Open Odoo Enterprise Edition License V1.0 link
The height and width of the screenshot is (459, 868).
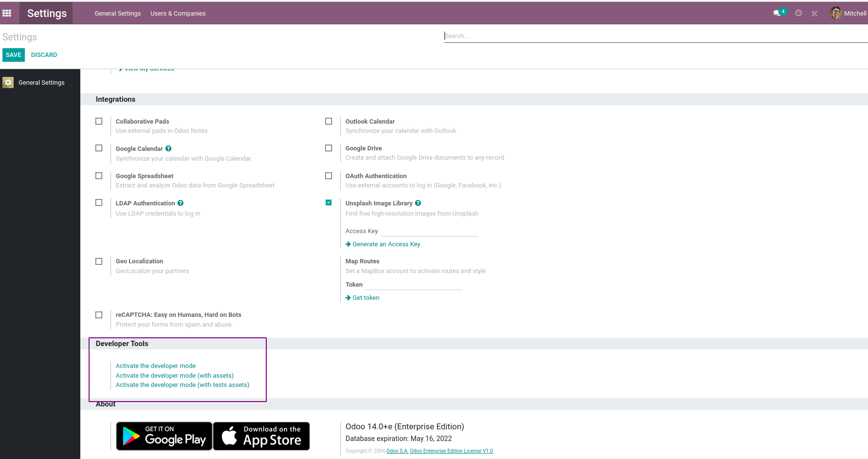coord(451,451)
